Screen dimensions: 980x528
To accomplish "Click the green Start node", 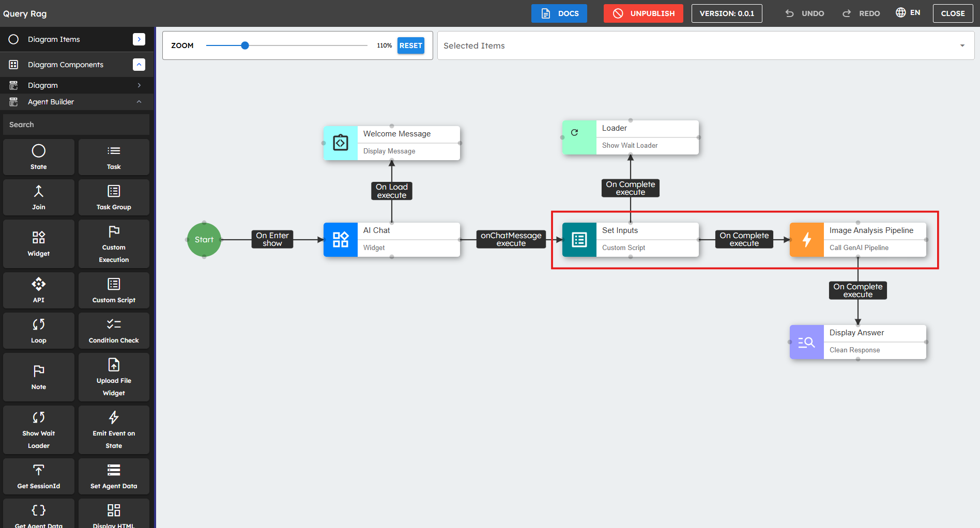I will click(204, 240).
